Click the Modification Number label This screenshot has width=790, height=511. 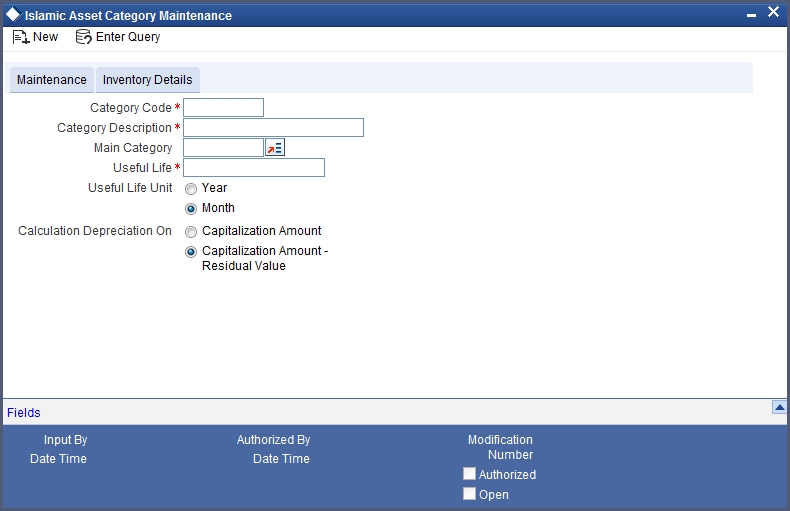coord(500,447)
